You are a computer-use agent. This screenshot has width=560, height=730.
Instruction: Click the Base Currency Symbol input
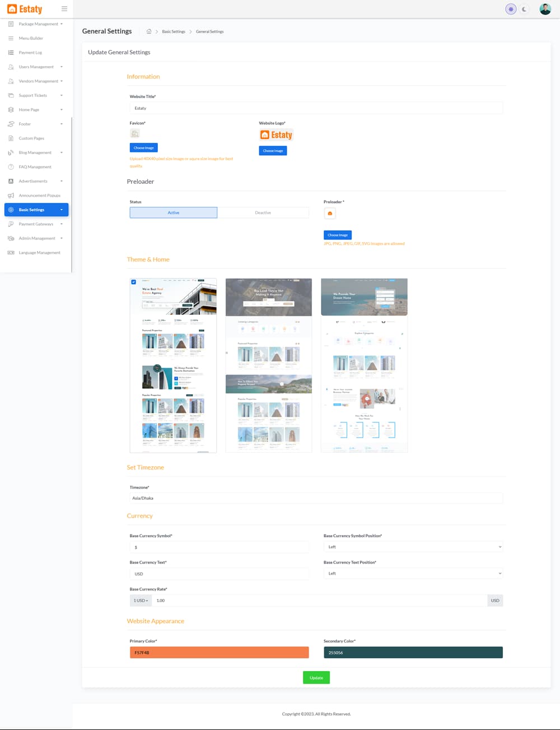coord(220,547)
